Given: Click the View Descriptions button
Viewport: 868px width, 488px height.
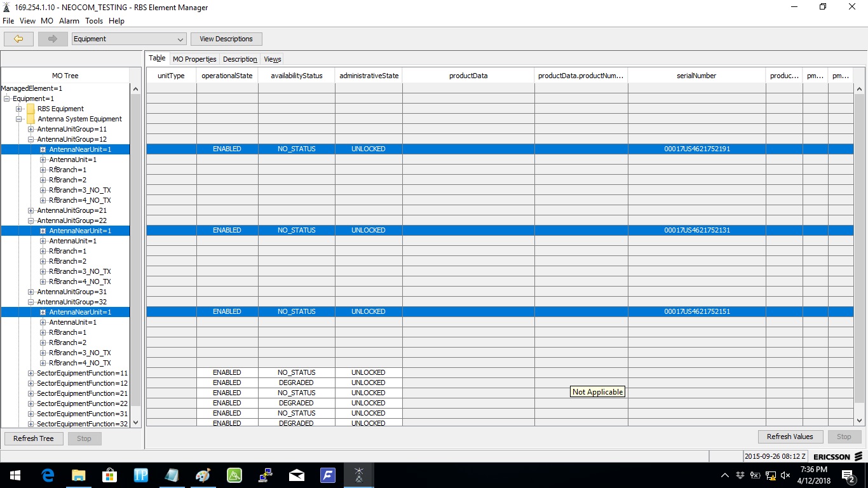Looking at the screenshot, I should (226, 39).
